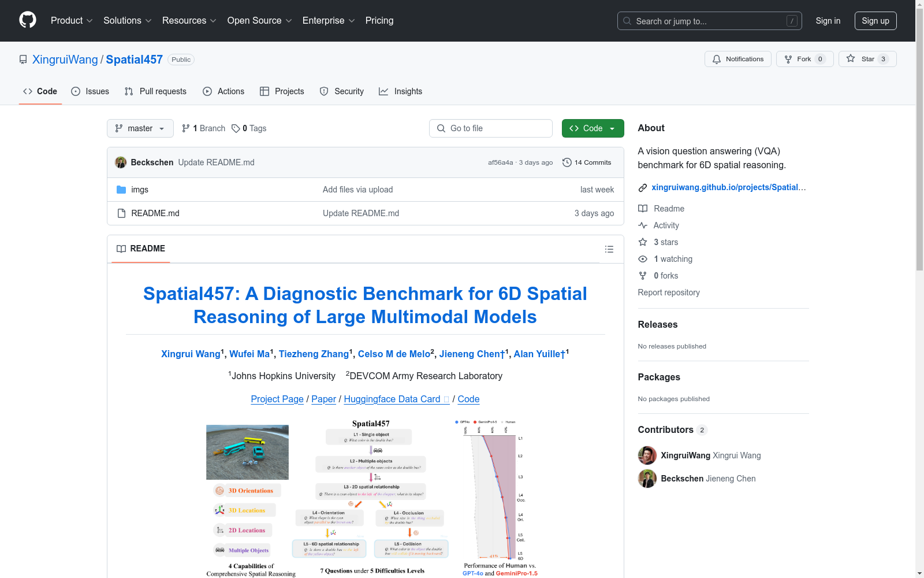Select the README tab header

pos(141,249)
